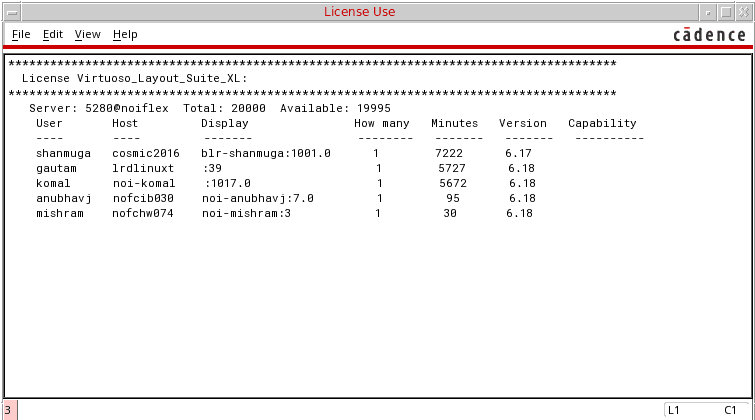Click the Available: 19995 text
755x420 pixels.
tap(336, 108)
